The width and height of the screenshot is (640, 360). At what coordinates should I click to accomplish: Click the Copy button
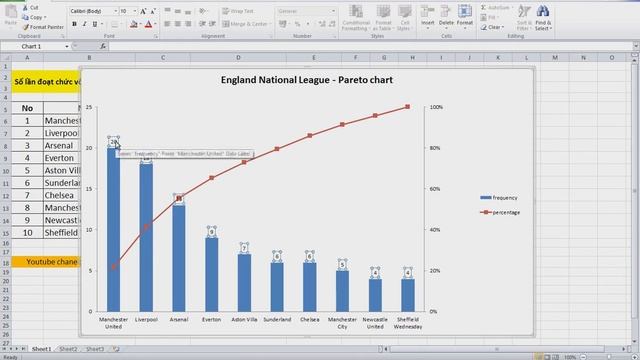(34, 17)
